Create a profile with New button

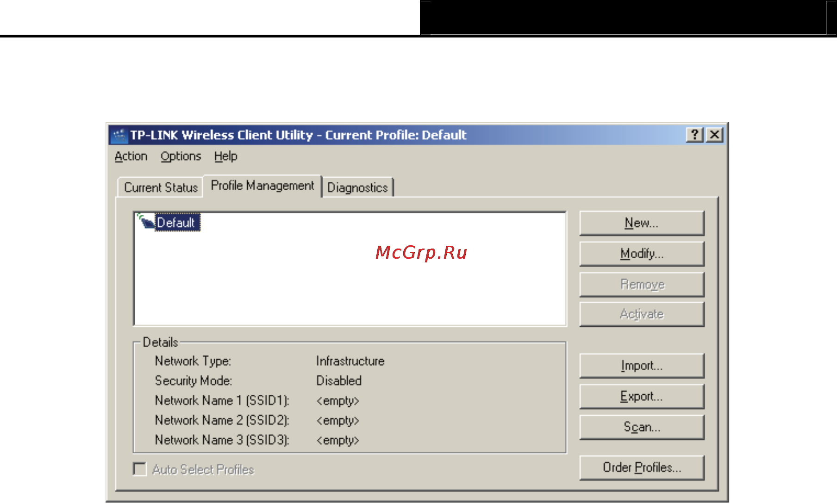[642, 223]
